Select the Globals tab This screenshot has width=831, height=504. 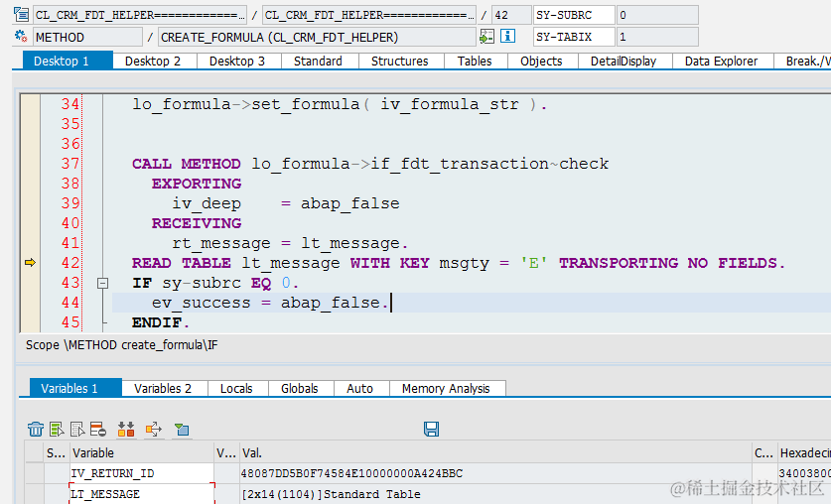[x=300, y=388]
